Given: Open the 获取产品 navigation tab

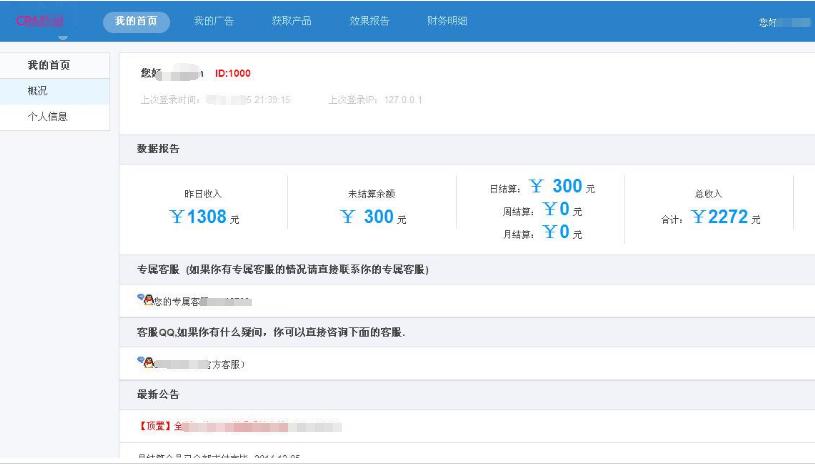Looking at the screenshot, I should [292, 21].
